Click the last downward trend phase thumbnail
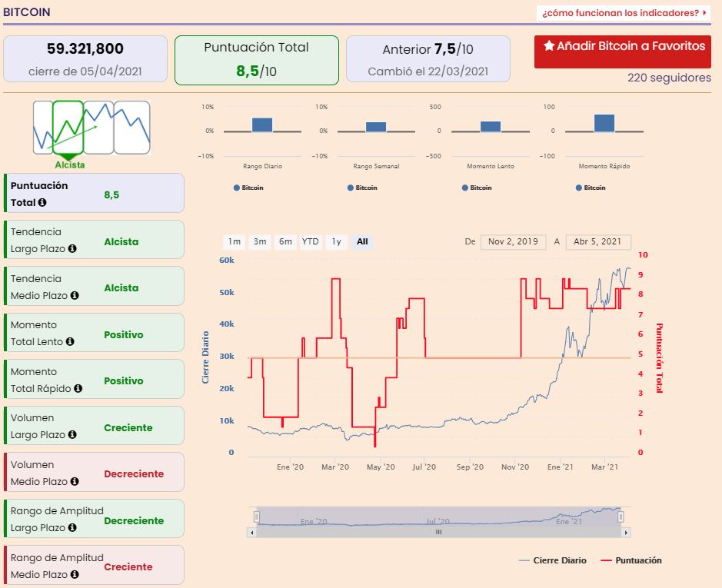This screenshot has width=722, height=588. 132,128
